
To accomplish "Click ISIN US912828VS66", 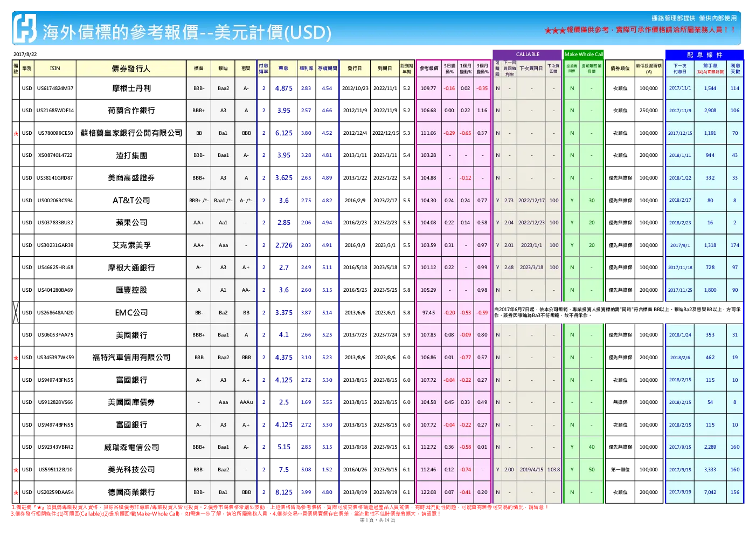I will (55, 402).
